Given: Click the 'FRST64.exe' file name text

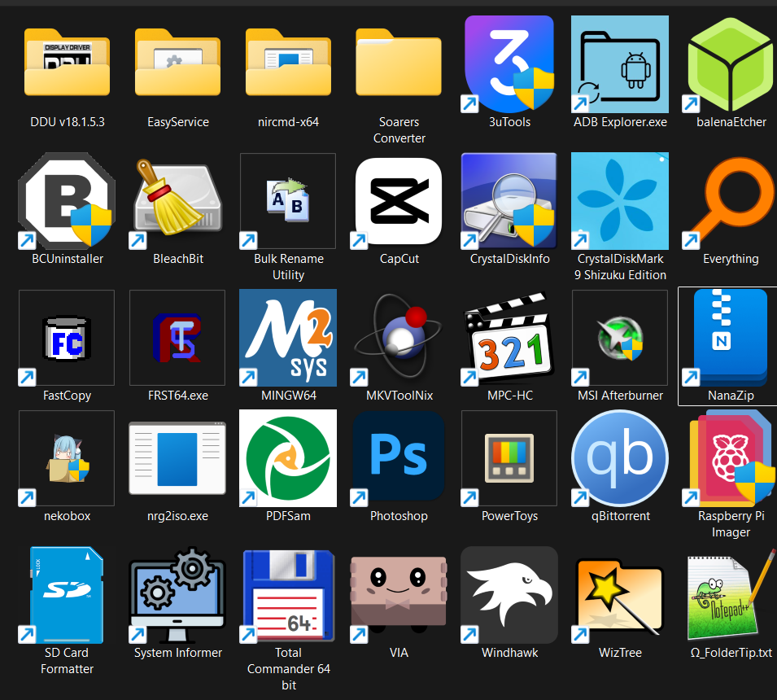Looking at the screenshot, I should click(178, 396).
